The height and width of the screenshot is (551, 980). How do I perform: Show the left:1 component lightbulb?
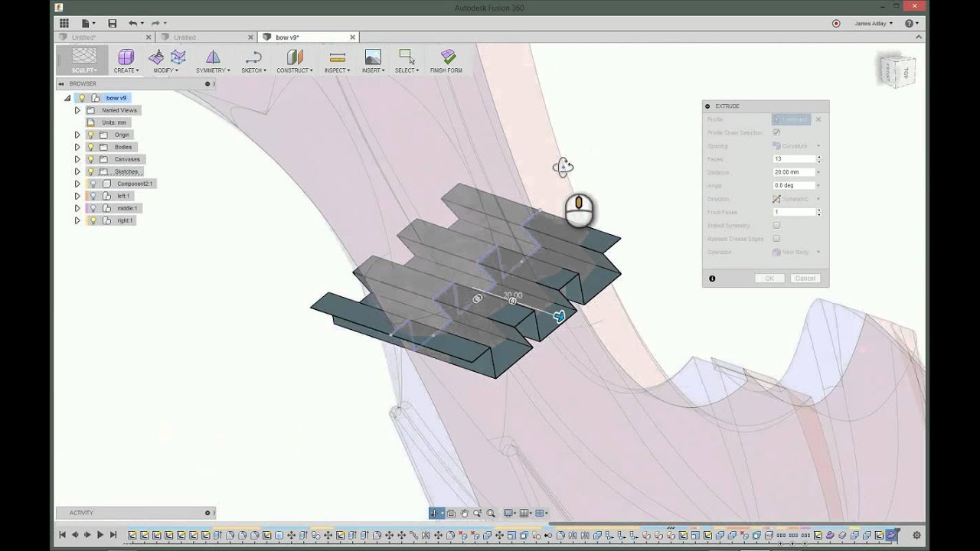point(93,196)
